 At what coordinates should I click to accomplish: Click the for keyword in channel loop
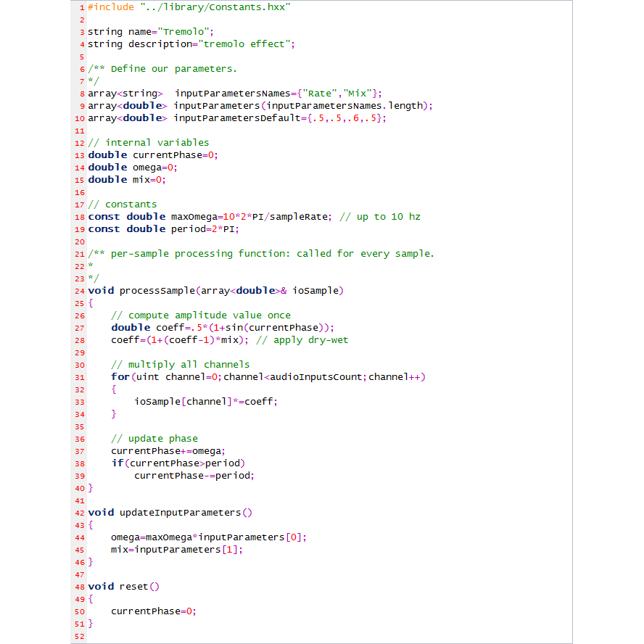pos(119,376)
